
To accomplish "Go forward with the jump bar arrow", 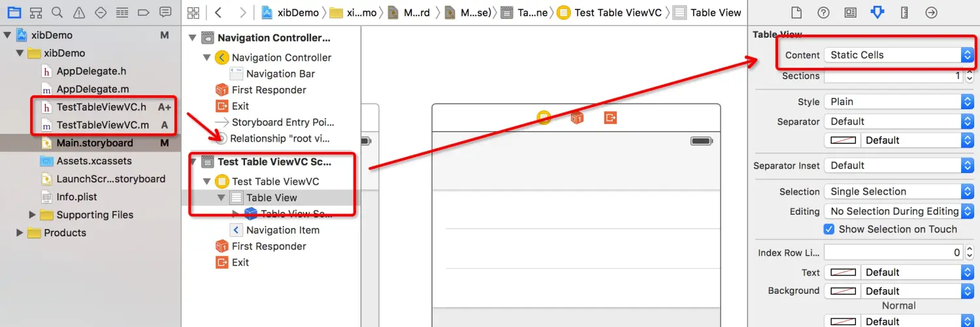I will 243,12.
